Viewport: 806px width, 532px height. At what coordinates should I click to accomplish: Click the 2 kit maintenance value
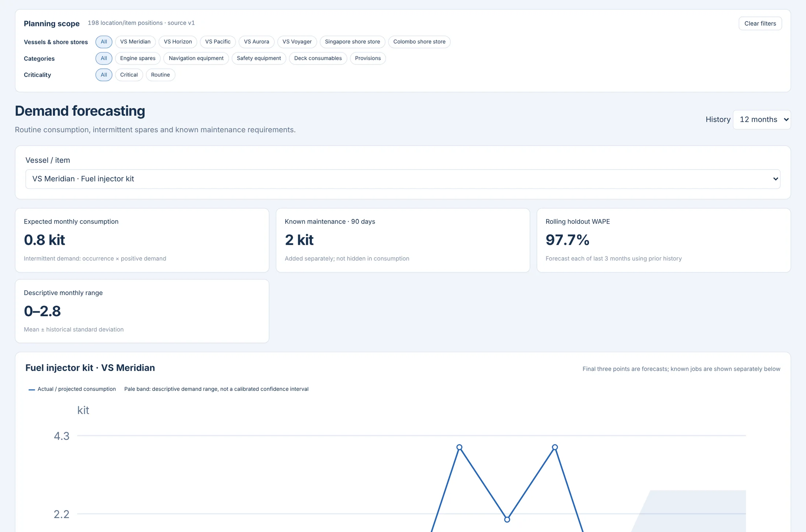click(x=299, y=240)
